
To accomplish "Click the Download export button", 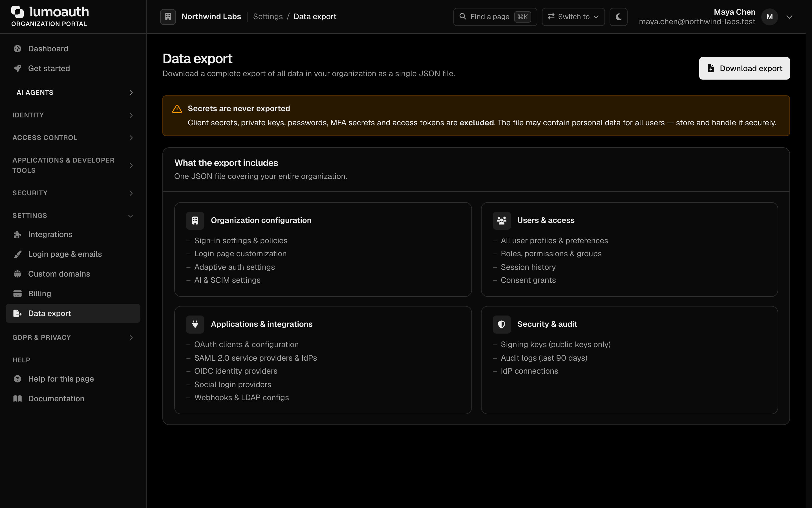I will point(744,68).
